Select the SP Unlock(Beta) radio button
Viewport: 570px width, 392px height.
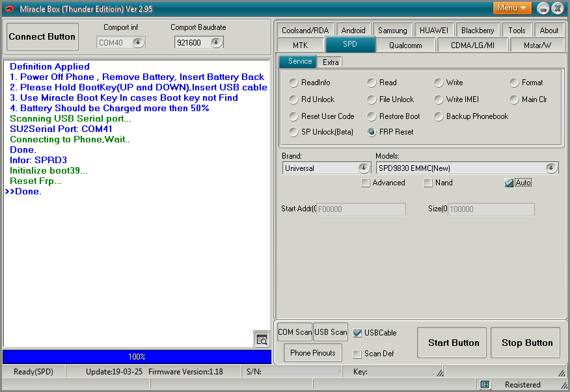click(x=293, y=132)
